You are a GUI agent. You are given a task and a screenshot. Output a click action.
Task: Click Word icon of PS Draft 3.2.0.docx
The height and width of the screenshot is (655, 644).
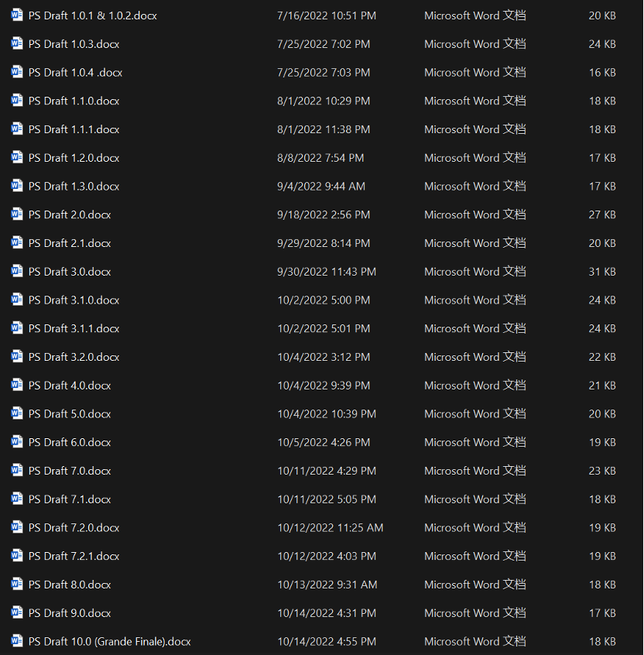tap(17, 356)
